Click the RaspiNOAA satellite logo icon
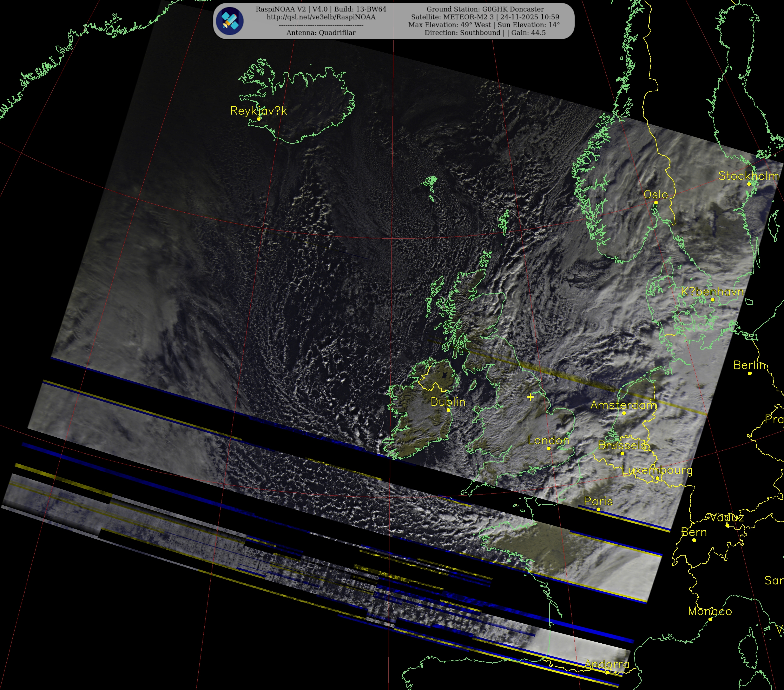 click(229, 21)
